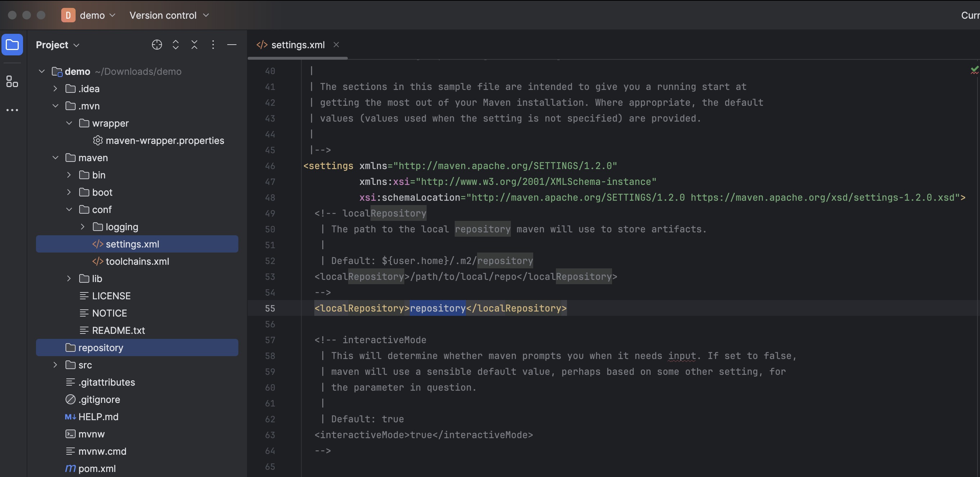
Task: Click the repository folder icon
Action: click(70, 348)
